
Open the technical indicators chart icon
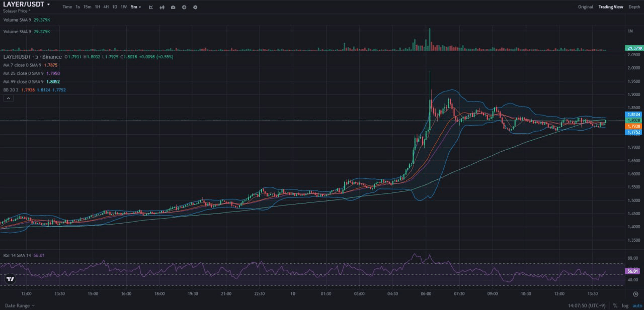point(151,7)
